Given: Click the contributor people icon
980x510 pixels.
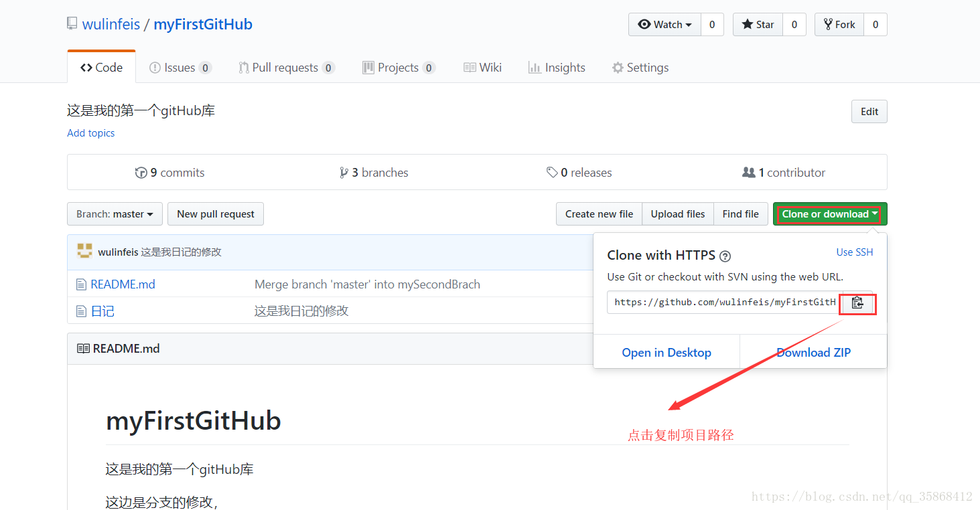Looking at the screenshot, I should pyautogui.click(x=749, y=173).
